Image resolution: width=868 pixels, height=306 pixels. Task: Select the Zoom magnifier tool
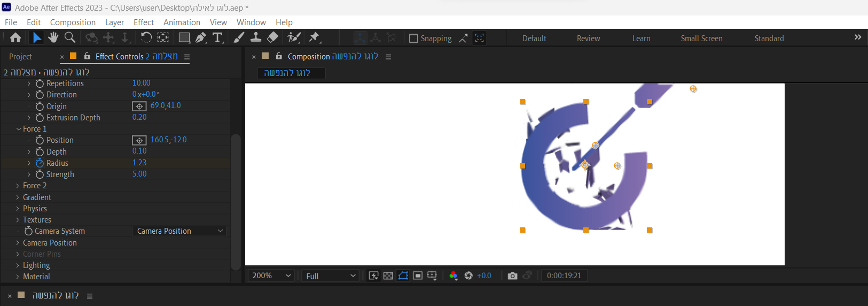(x=69, y=37)
